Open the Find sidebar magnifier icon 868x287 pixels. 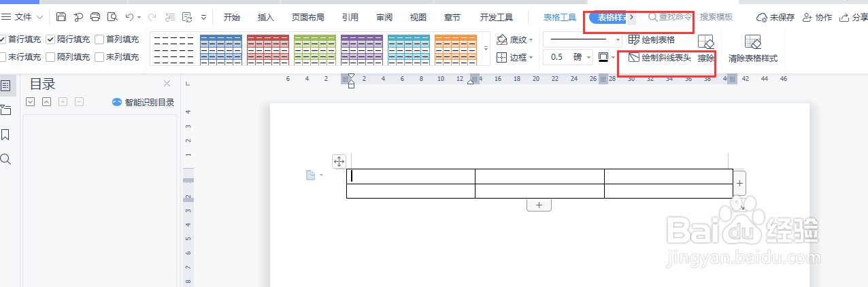coord(6,159)
